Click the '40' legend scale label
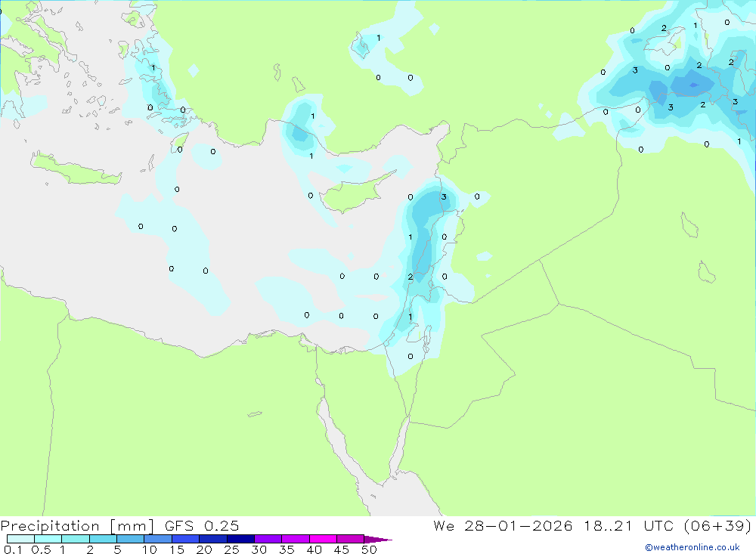This screenshot has height=554, width=756. (x=314, y=549)
